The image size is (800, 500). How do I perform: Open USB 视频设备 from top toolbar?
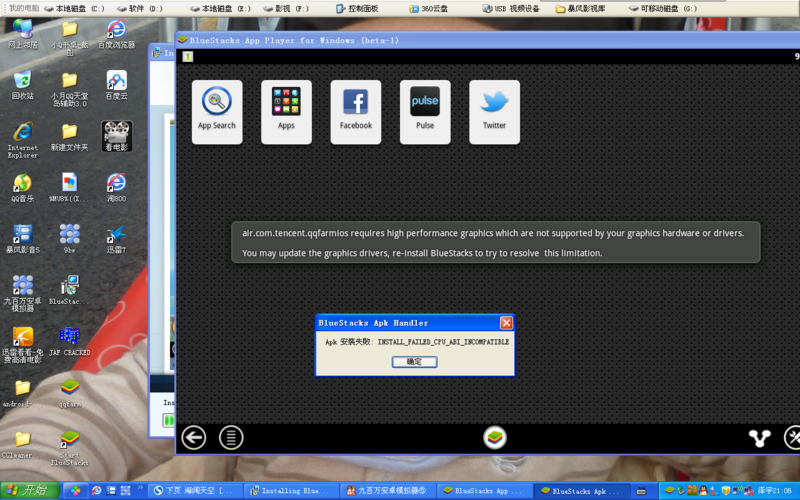click(x=511, y=8)
